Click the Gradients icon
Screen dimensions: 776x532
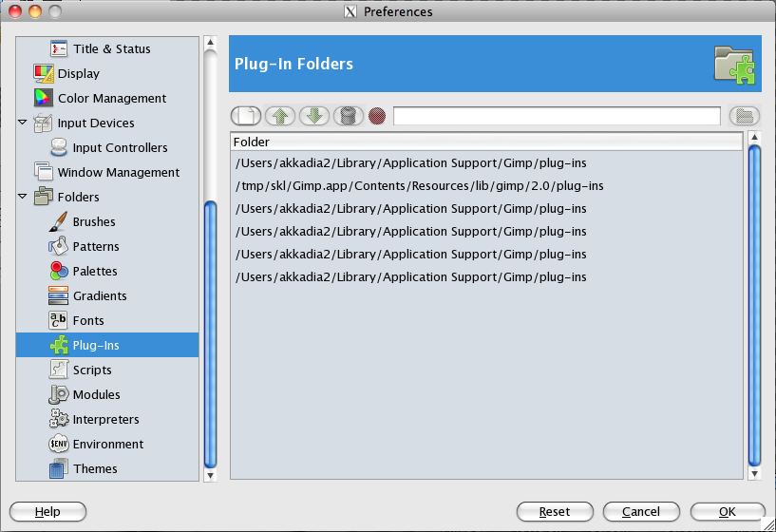(x=58, y=295)
